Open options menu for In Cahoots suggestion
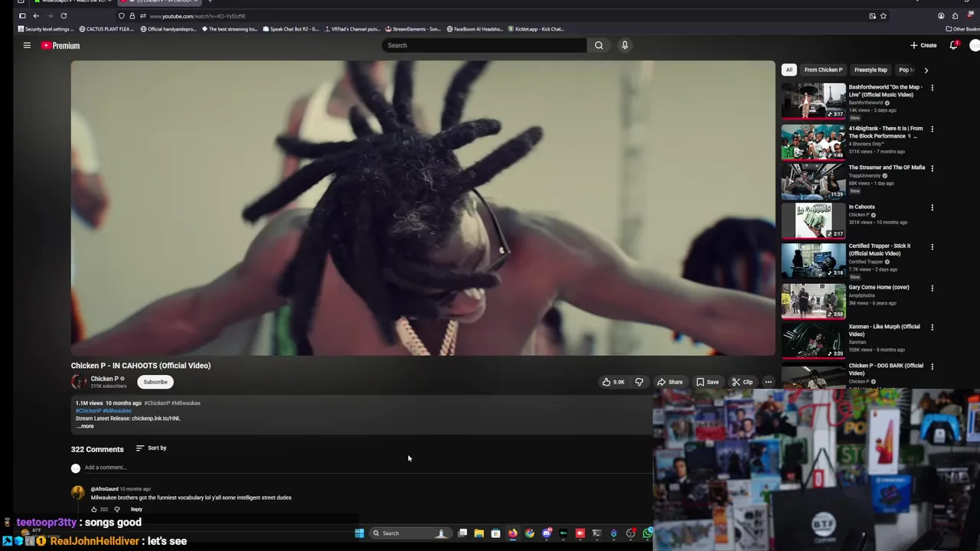 click(x=932, y=207)
